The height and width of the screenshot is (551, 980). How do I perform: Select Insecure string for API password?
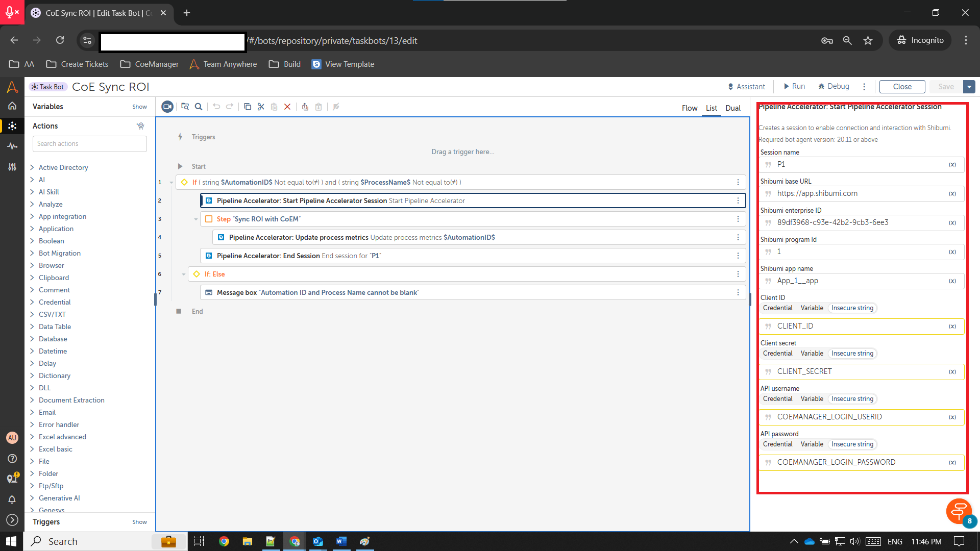click(x=852, y=444)
